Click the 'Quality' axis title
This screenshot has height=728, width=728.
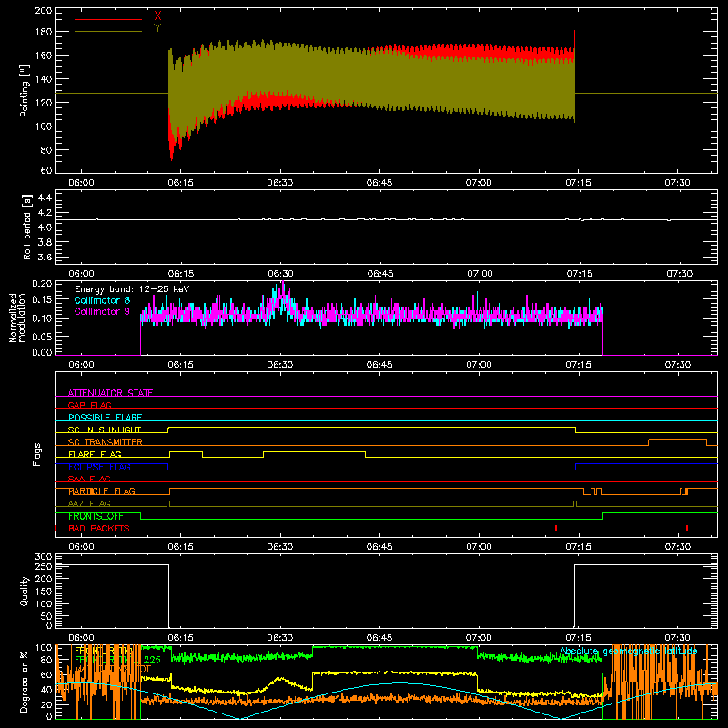tap(25, 591)
